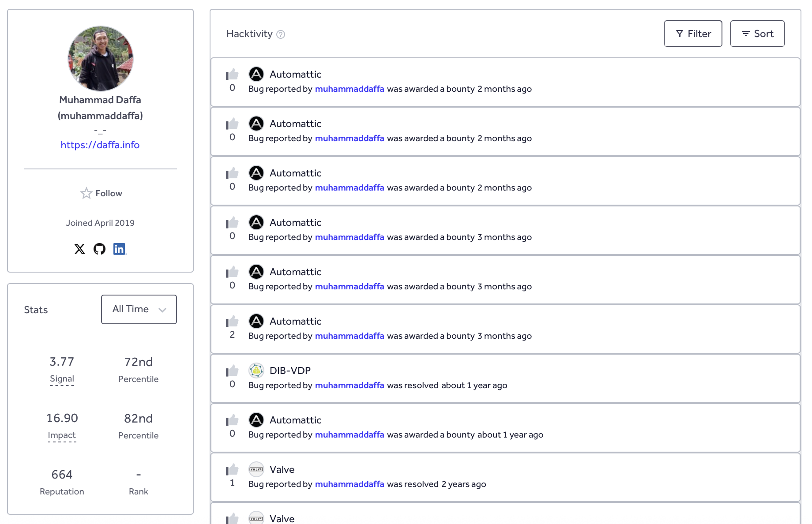
Task: Click the DIB-VDP program logo
Action: click(256, 371)
